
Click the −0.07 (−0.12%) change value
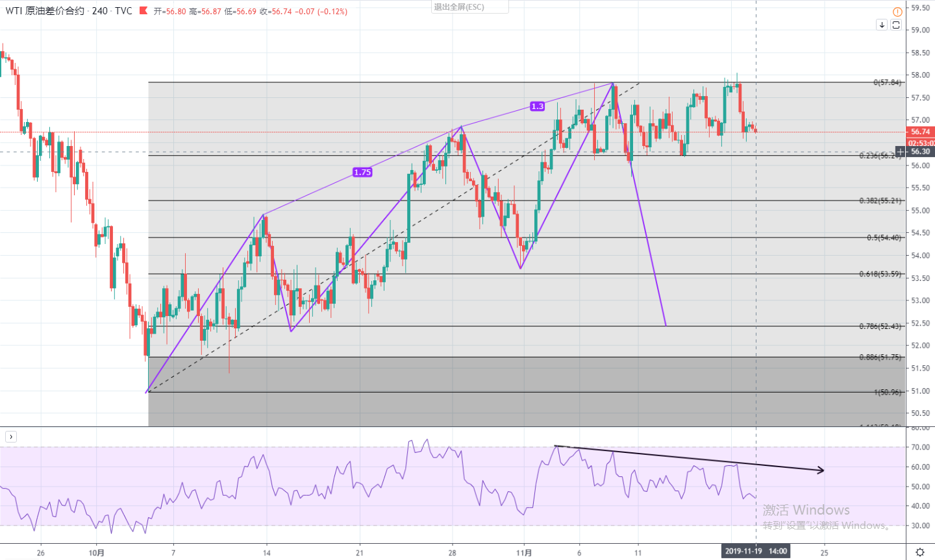[x=321, y=12]
